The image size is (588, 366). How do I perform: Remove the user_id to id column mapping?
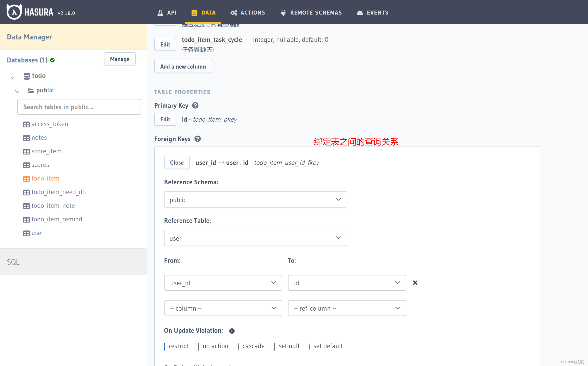coord(415,283)
